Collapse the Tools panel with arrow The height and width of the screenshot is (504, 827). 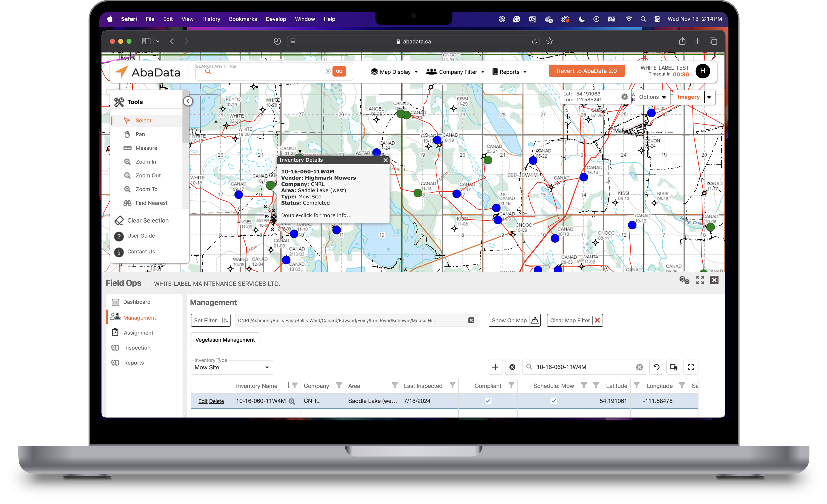188,101
